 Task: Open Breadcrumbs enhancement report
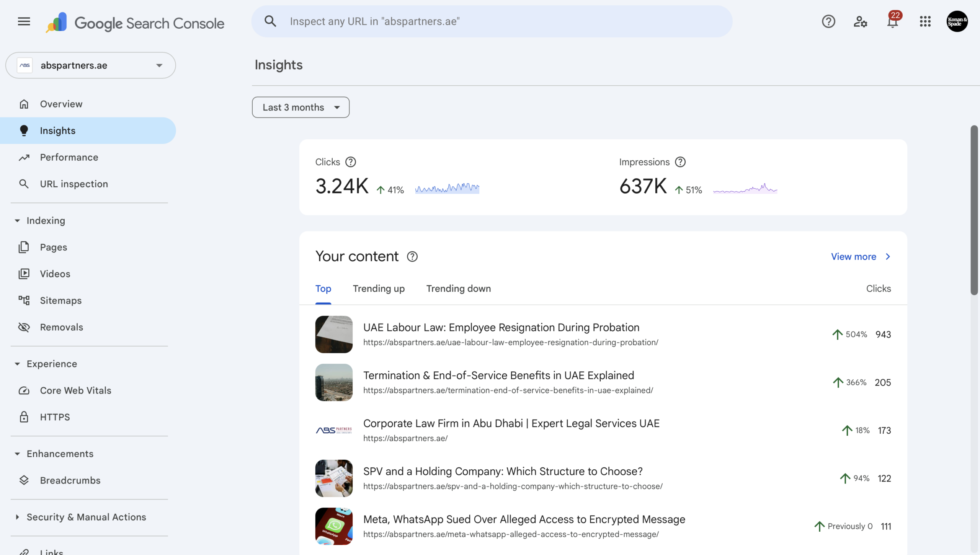(x=88, y=480)
